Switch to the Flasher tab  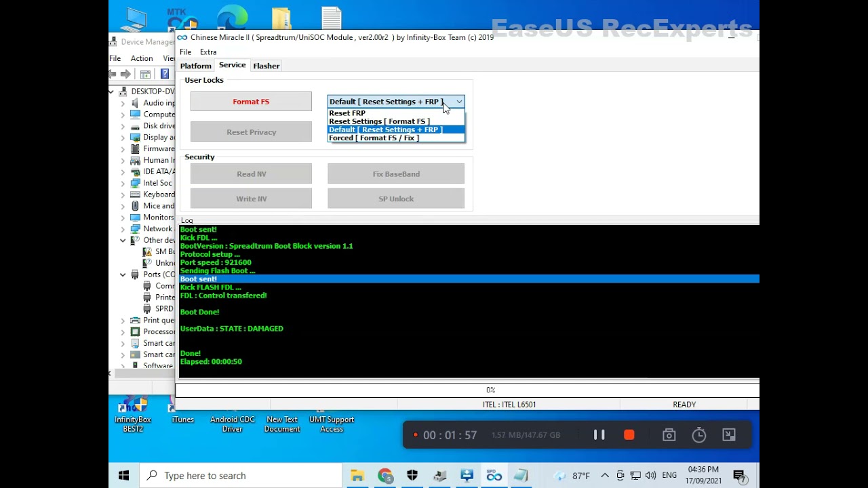[x=266, y=66]
